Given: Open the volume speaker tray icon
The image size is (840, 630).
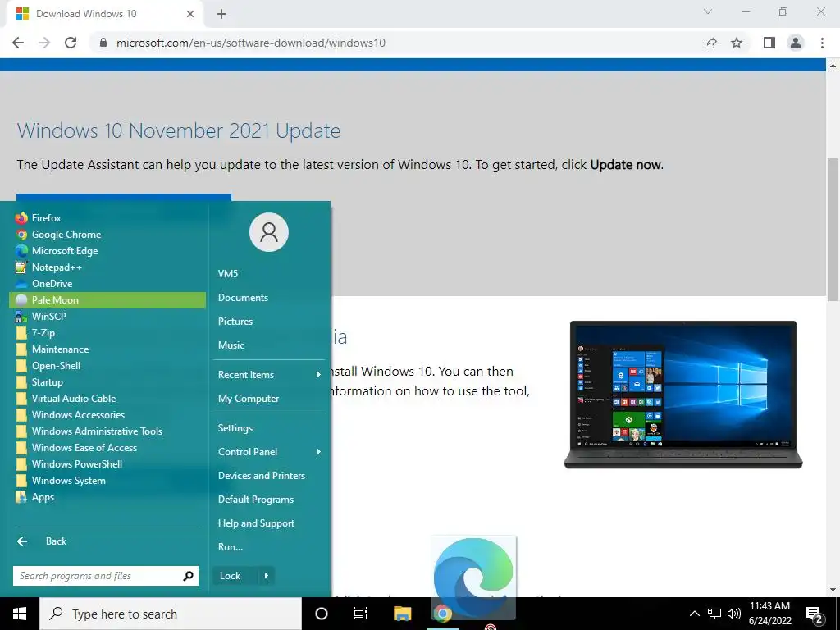Looking at the screenshot, I should point(734,614).
